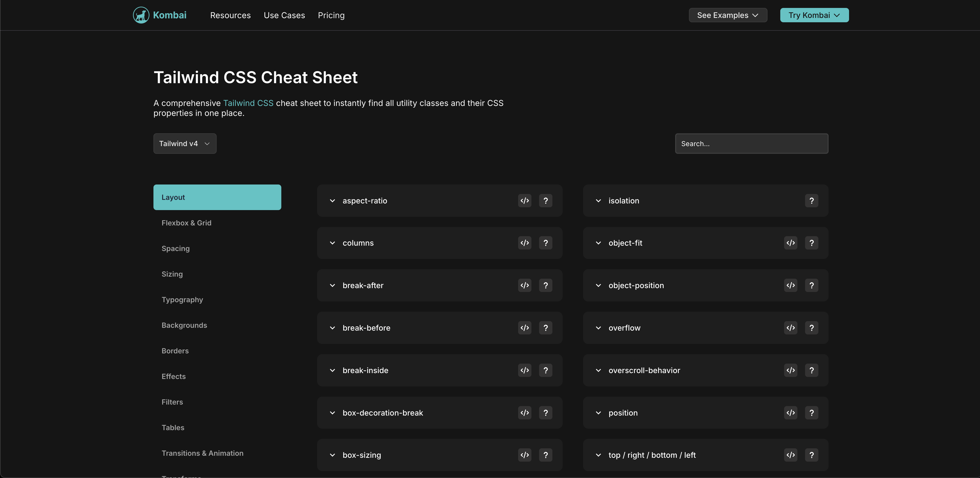Image resolution: width=980 pixels, height=478 pixels.
Task: View code icon for break-inside
Action: (525, 370)
